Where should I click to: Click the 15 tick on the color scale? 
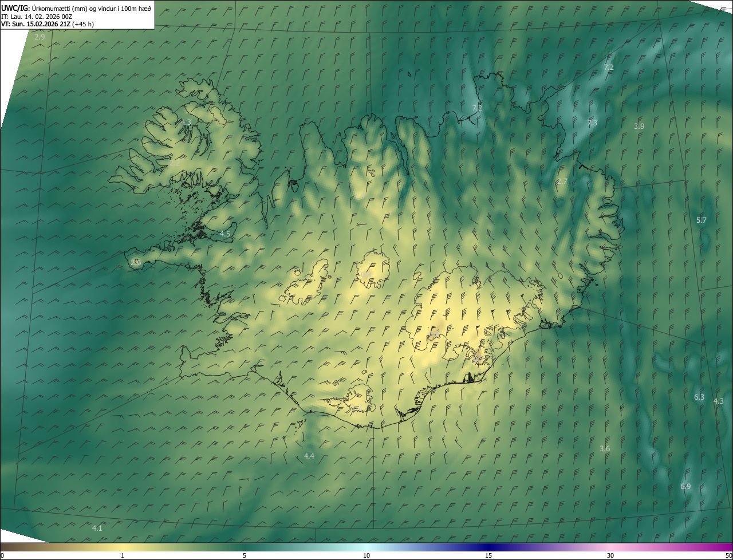click(x=488, y=555)
